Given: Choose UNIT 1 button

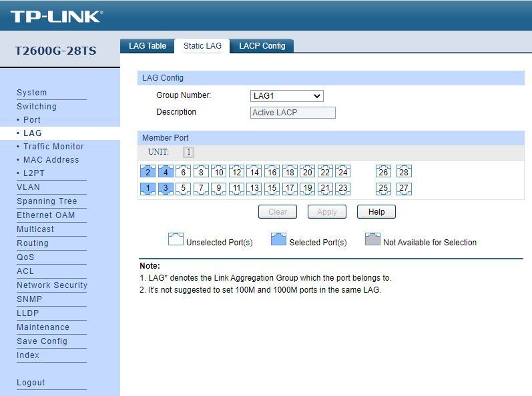Looking at the screenshot, I should [x=189, y=152].
